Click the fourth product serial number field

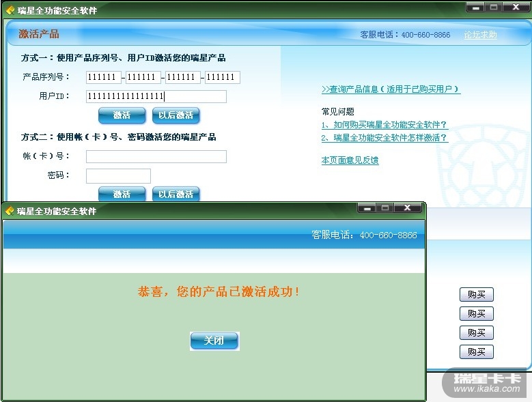coord(223,77)
